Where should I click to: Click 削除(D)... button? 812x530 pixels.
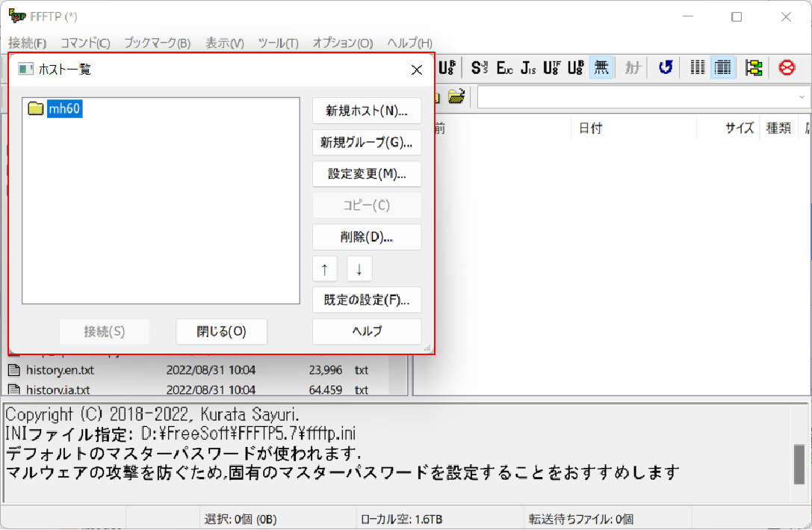pyautogui.click(x=367, y=237)
